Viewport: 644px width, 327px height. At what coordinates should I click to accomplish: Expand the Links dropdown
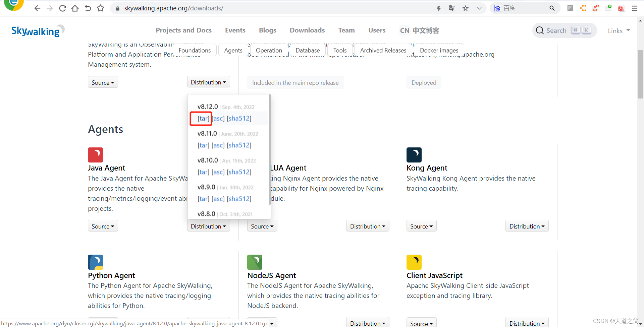pos(619,31)
